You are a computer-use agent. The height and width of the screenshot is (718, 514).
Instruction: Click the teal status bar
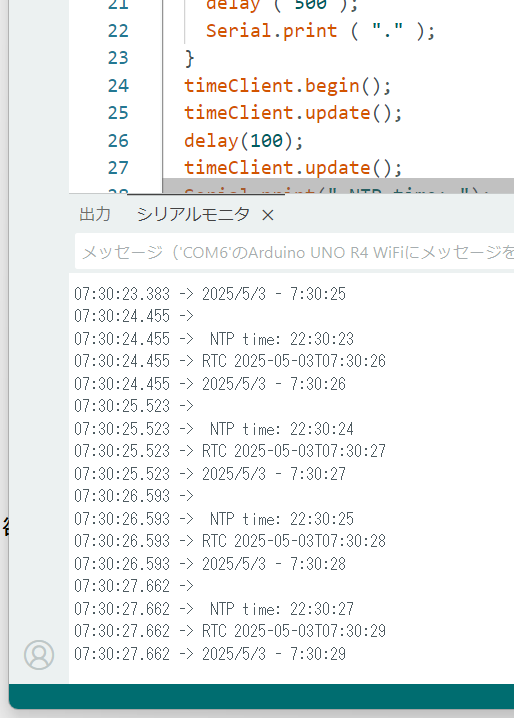(261, 696)
